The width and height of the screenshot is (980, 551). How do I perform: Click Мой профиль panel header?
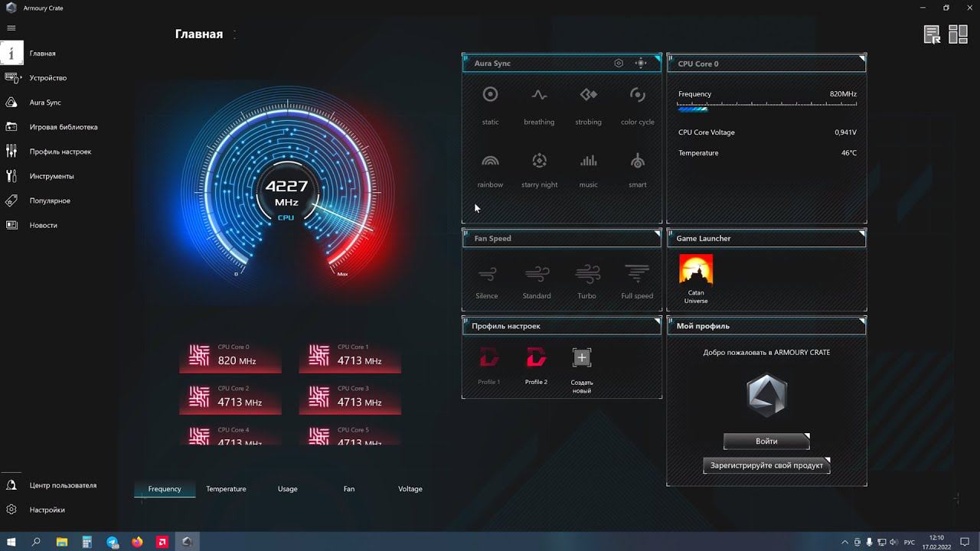(x=766, y=326)
